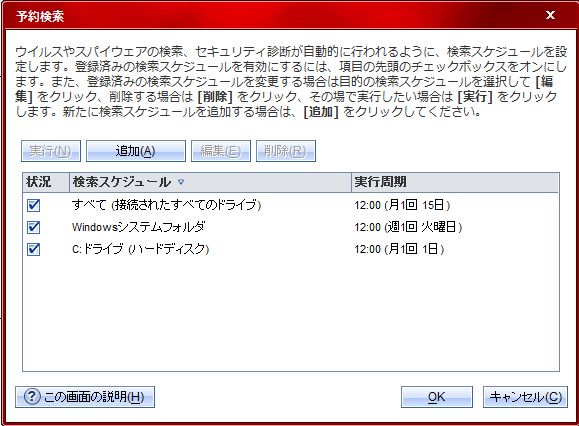Viewport: 579px width, 426px height.
Task: Click the 編集(E) button
Action: coord(221,151)
